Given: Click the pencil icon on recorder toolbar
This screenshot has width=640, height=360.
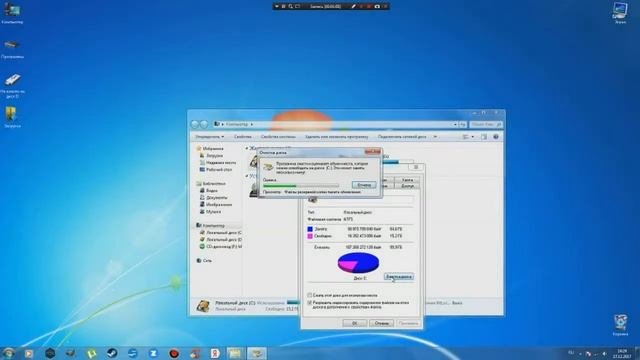Looking at the screenshot, I should point(353,6).
